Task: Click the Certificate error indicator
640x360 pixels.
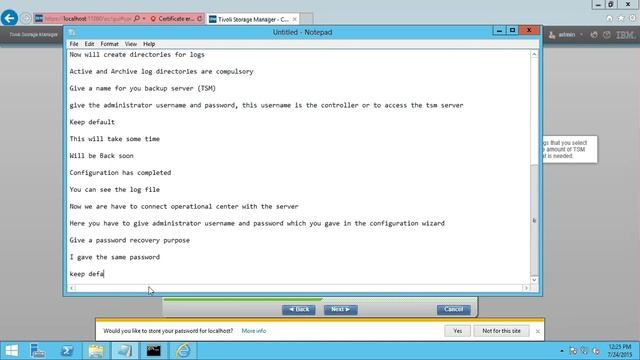Action: [172, 19]
